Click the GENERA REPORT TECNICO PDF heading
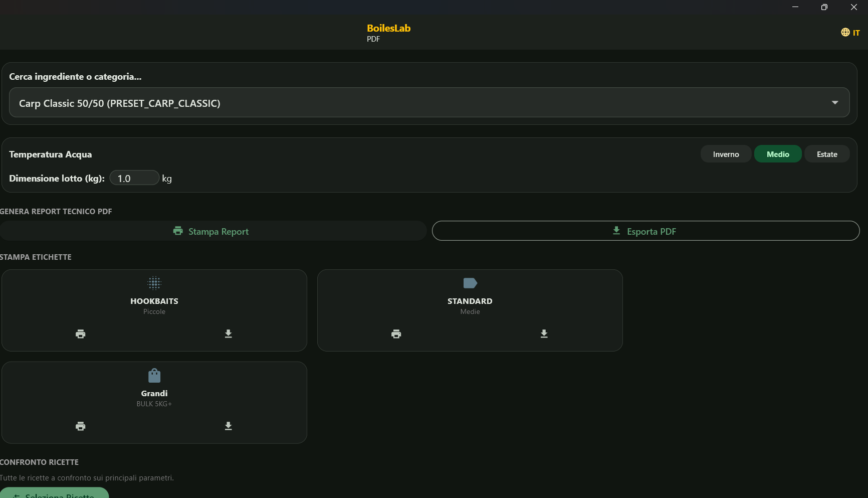Viewport: 868px width, 498px height. click(56, 211)
